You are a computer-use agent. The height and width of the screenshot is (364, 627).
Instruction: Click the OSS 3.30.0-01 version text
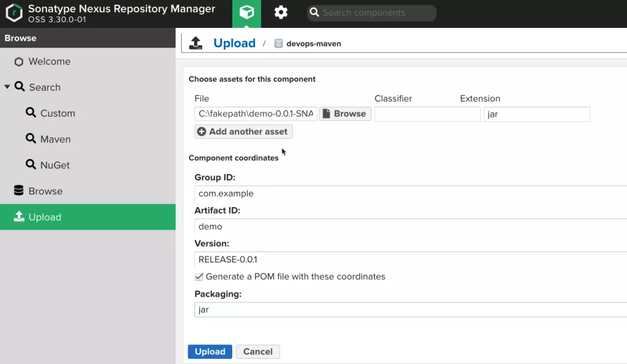[57, 20]
